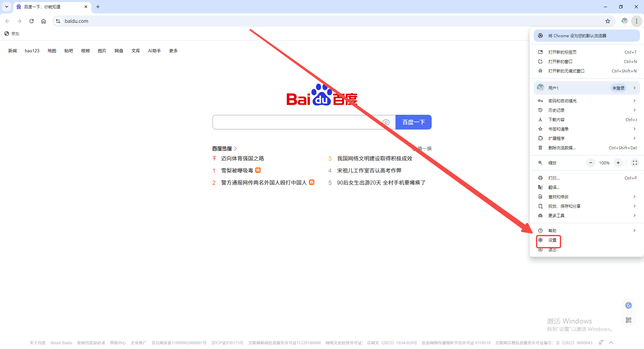
Task: Open 关于百度 footer link
Action: tap(38, 343)
